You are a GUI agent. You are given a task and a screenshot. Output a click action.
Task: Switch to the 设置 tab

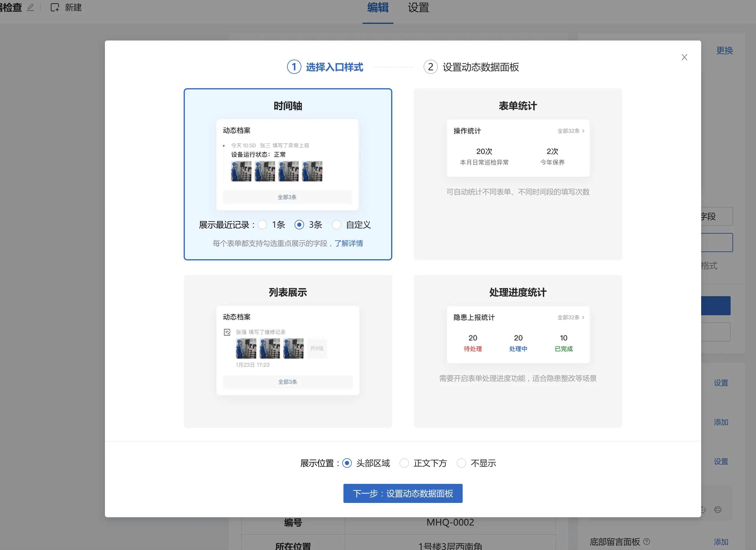click(x=418, y=8)
